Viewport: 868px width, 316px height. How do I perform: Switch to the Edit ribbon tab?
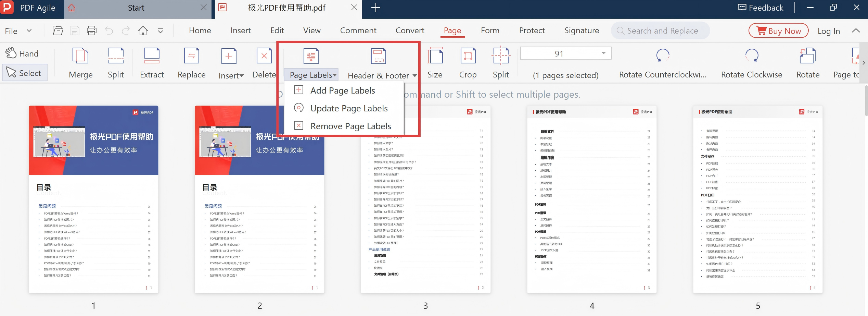coord(277,31)
